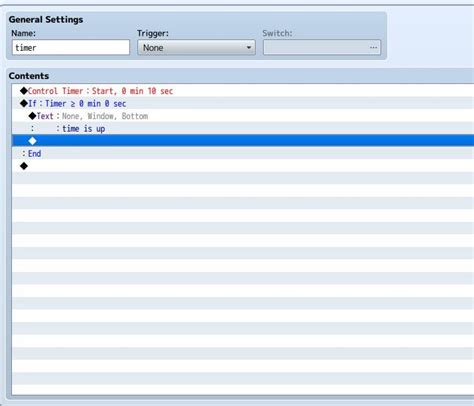
Task: Select the Text command diamond marker
Action: (32, 116)
